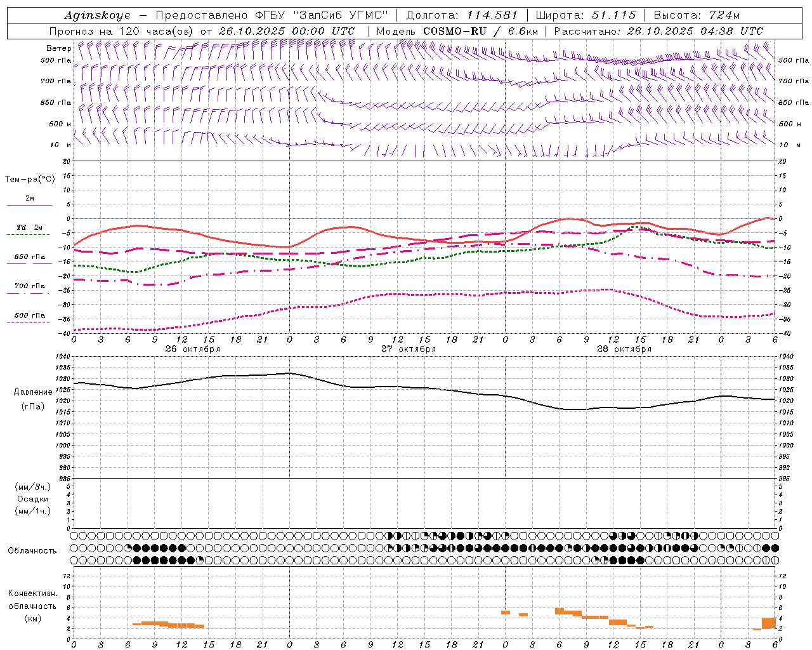The width and height of the screenshot is (812, 650).
Task: Click the (мм/3ч.) precipitation unit label
Action: (33, 487)
